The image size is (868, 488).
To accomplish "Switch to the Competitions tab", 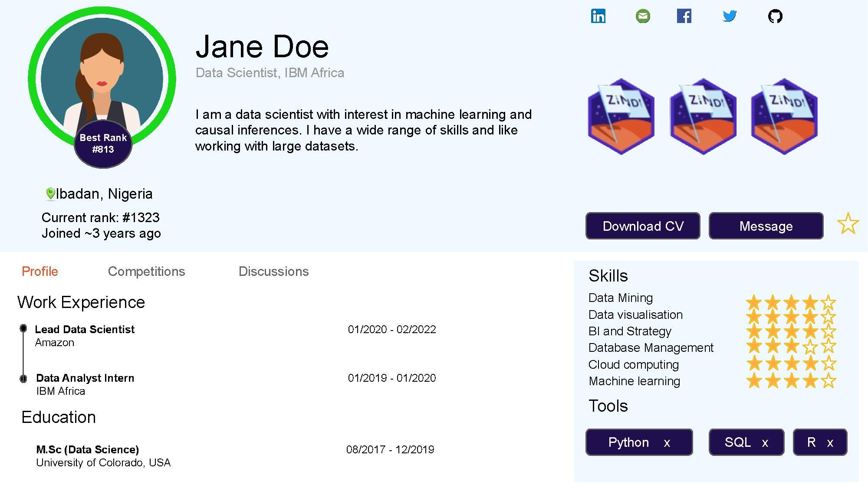I will [146, 272].
